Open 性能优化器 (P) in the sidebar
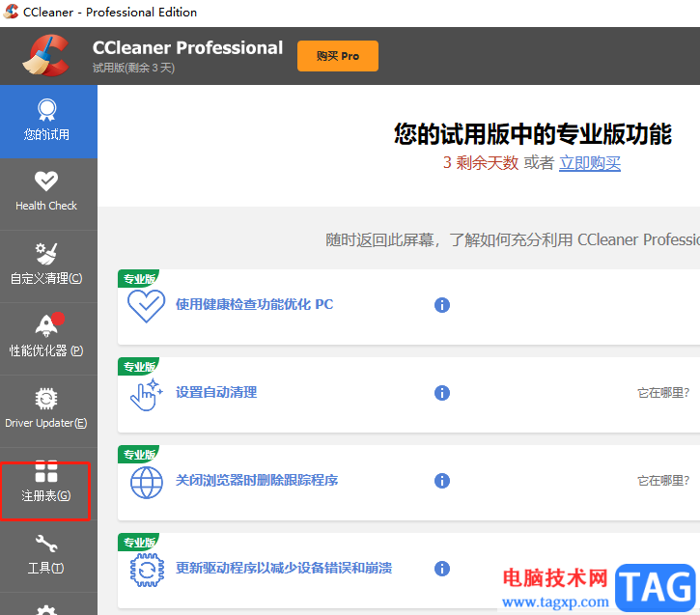Image resolution: width=700 pixels, height=615 pixels. (x=46, y=339)
